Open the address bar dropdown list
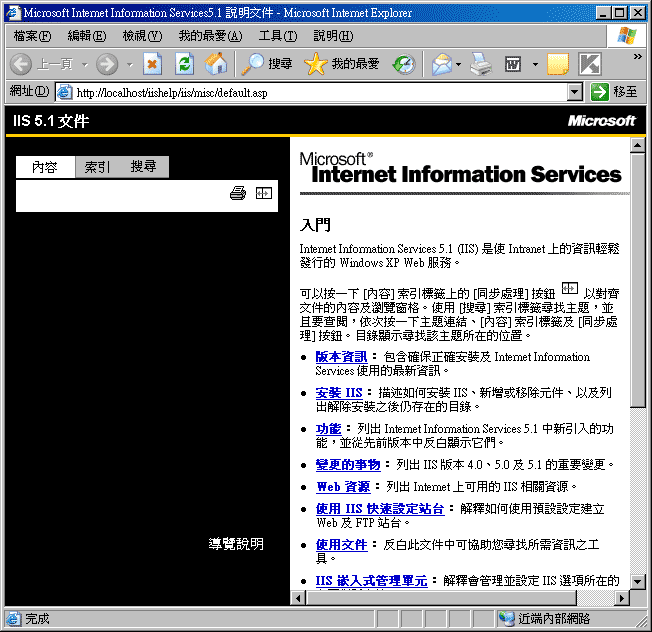The width and height of the screenshot is (652, 632). tap(575, 92)
